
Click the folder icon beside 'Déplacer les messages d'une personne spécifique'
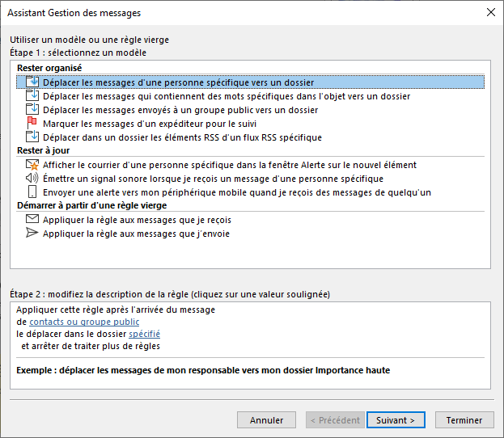tap(32, 82)
